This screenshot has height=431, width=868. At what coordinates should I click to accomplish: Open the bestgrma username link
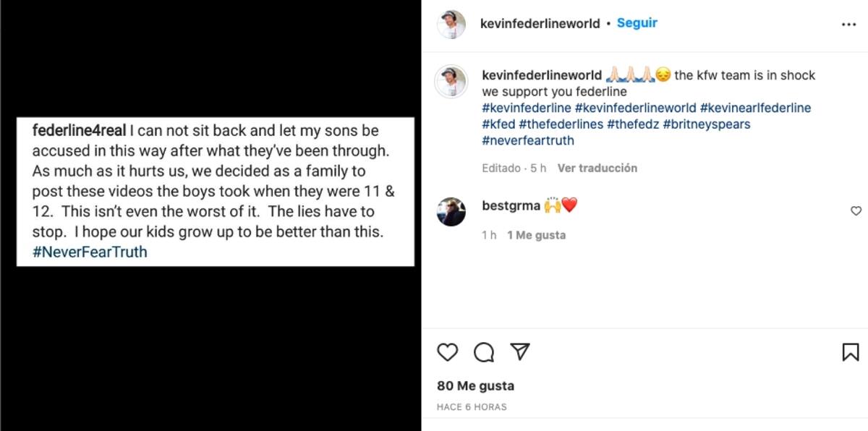511,206
